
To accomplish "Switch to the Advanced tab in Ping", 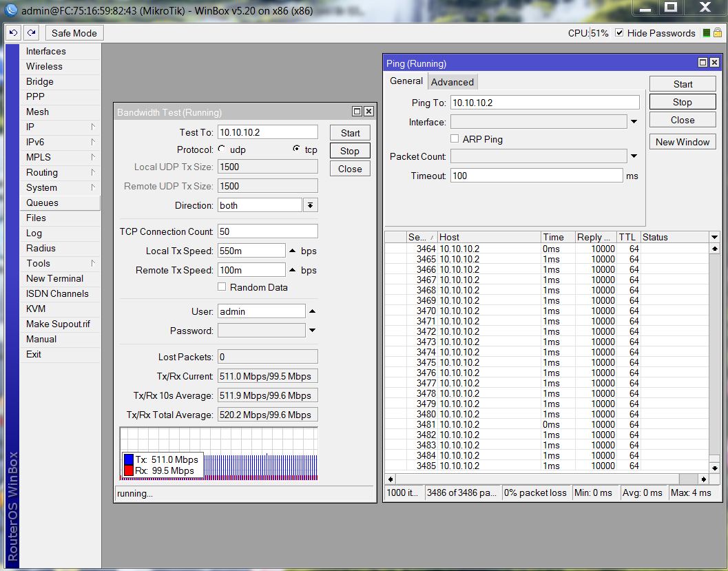I will [453, 82].
